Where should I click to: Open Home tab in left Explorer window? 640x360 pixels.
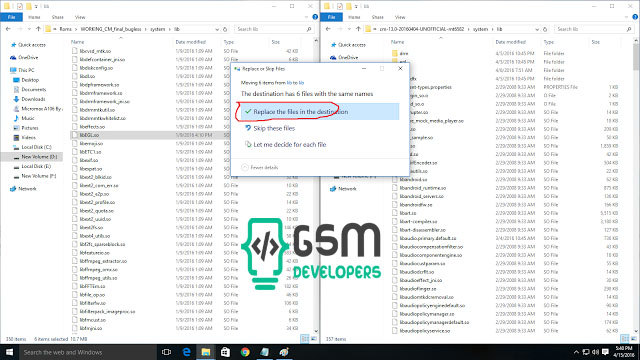34,17
